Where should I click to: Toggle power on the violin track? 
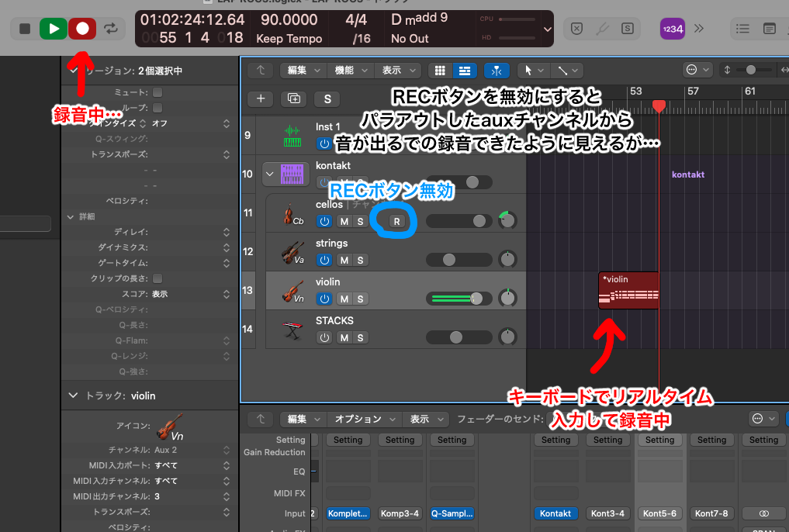324,299
